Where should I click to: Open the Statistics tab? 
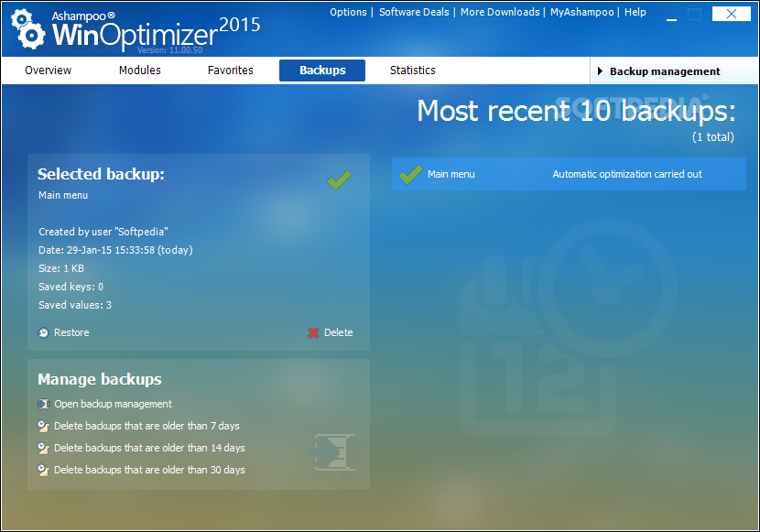pyautogui.click(x=412, y=71)
